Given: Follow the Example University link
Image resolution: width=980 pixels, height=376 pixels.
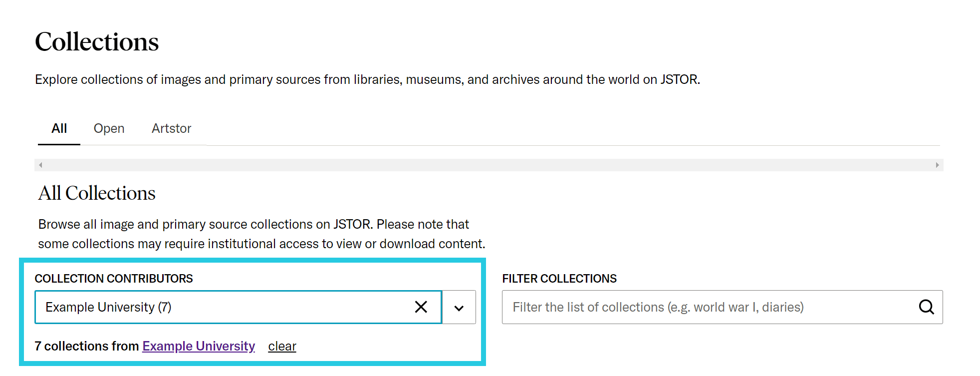Looking at the screenshot, I should [x=198, y=346].
